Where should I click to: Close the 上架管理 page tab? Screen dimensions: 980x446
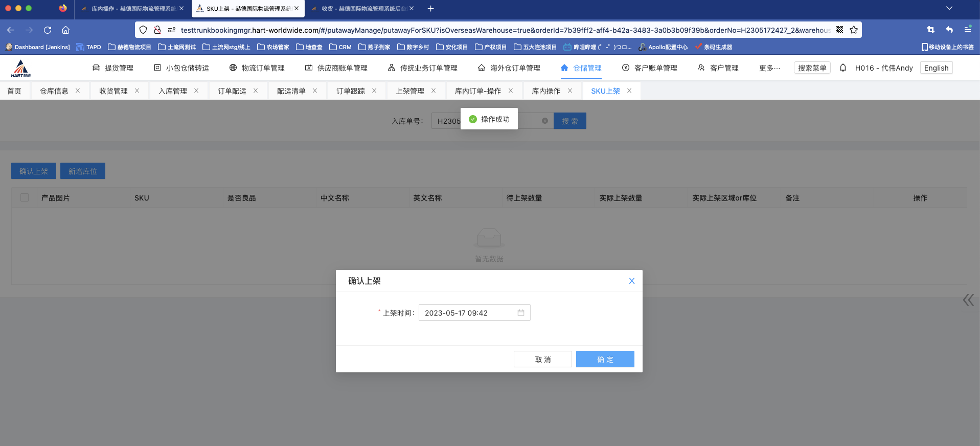click(434, 91)
